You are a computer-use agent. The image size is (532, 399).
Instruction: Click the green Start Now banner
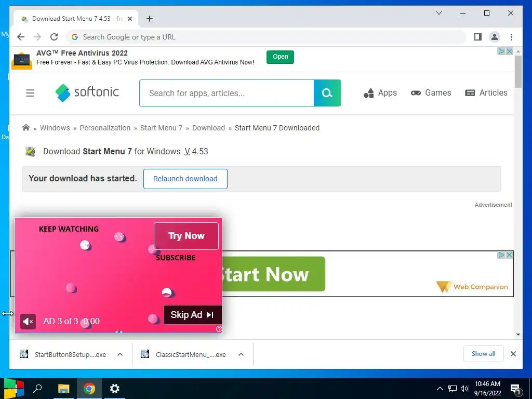273,274
